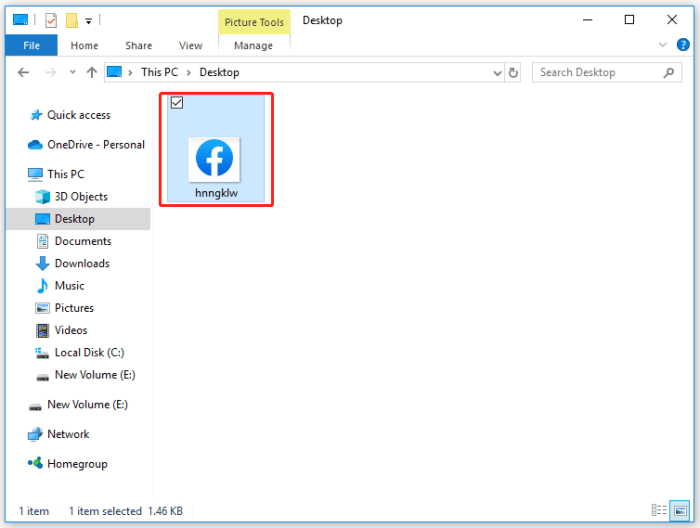Screen dimensions: 700x528
Task: Switch to details view in status bar
Action: (x=659, y=510)
